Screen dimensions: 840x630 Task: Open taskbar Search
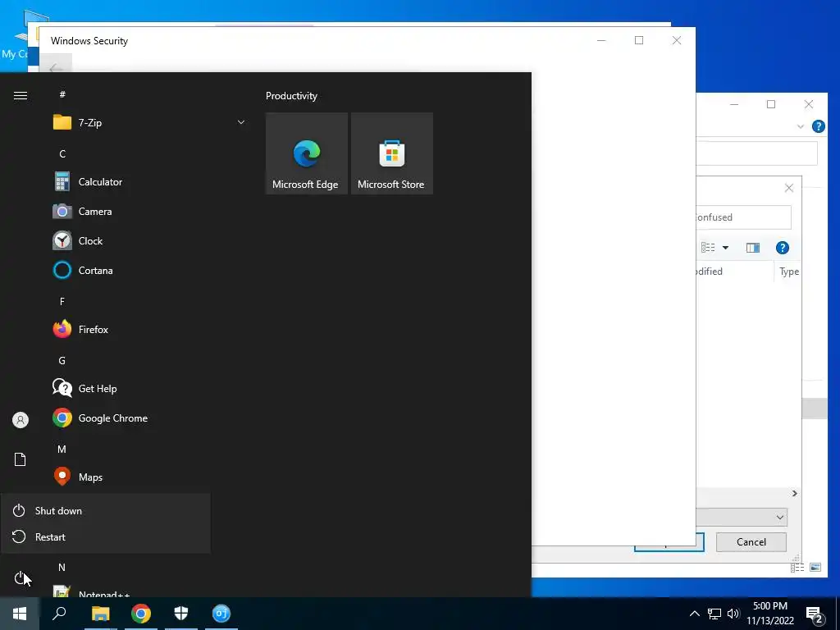click(59, 614)
